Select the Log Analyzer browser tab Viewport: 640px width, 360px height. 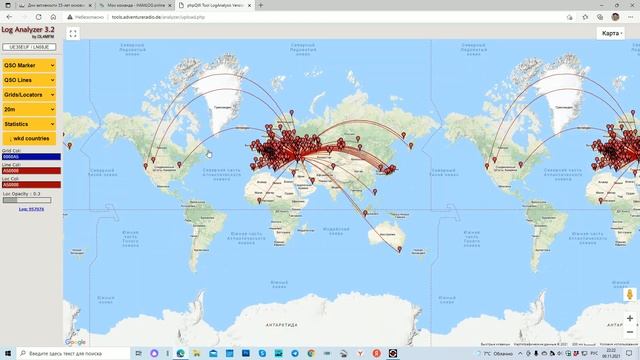[214, 5]
